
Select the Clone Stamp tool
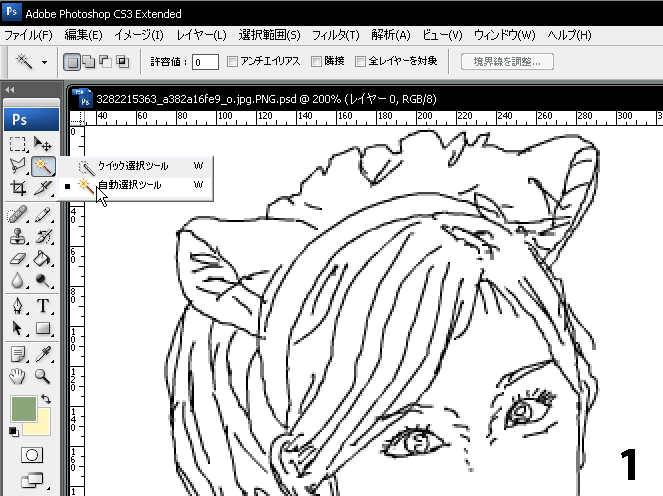click(x=17, y=236)
